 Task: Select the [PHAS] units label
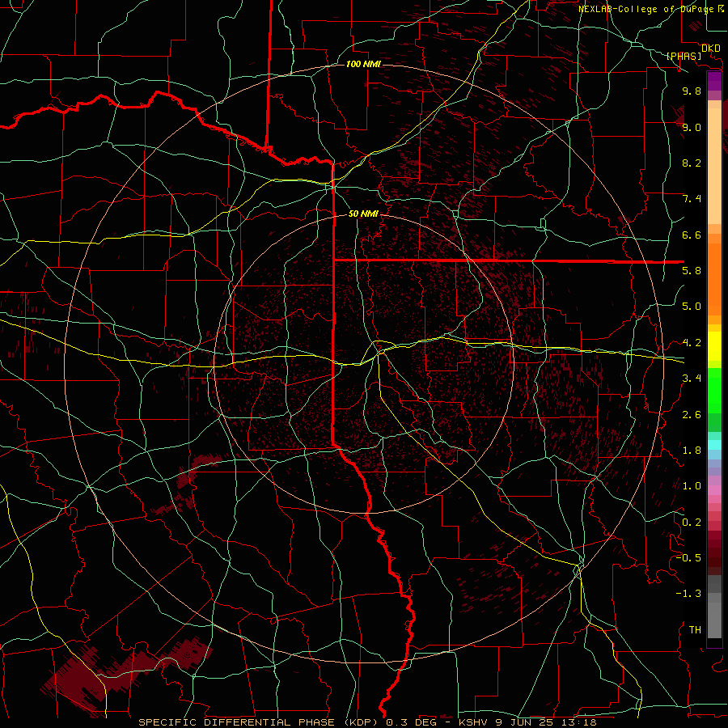684,57
